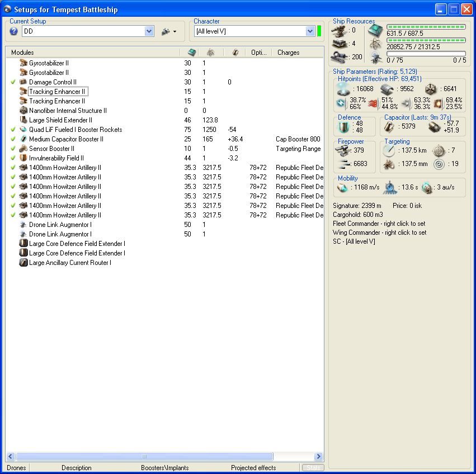The image size is (476, 474).
Task: Sort by the Charges column header
Action: [298, 53]
